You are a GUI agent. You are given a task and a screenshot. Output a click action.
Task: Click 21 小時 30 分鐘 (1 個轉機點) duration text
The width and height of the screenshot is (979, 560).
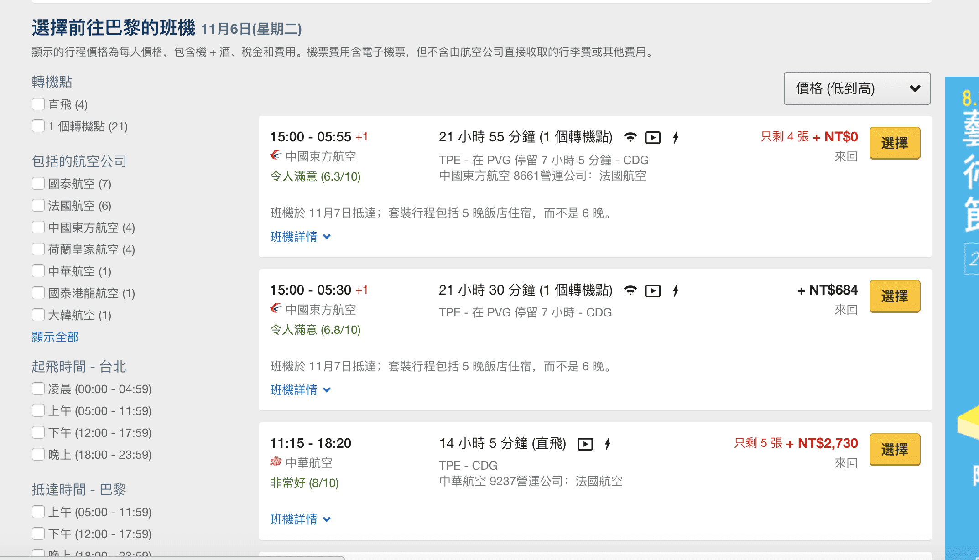click(x=526, y=290)
